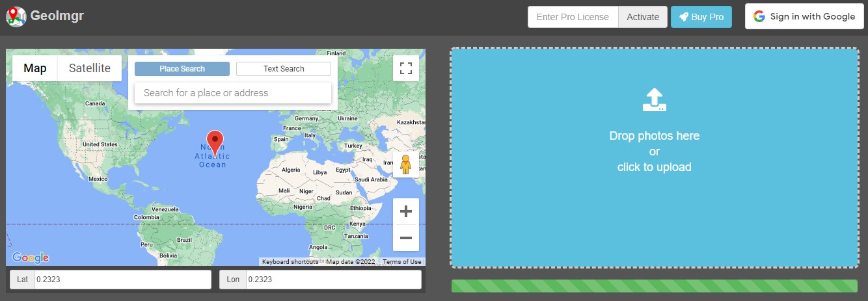Open the Terms of Use link
This screenshot has width=868, height=301.
[x=401, y=262]
